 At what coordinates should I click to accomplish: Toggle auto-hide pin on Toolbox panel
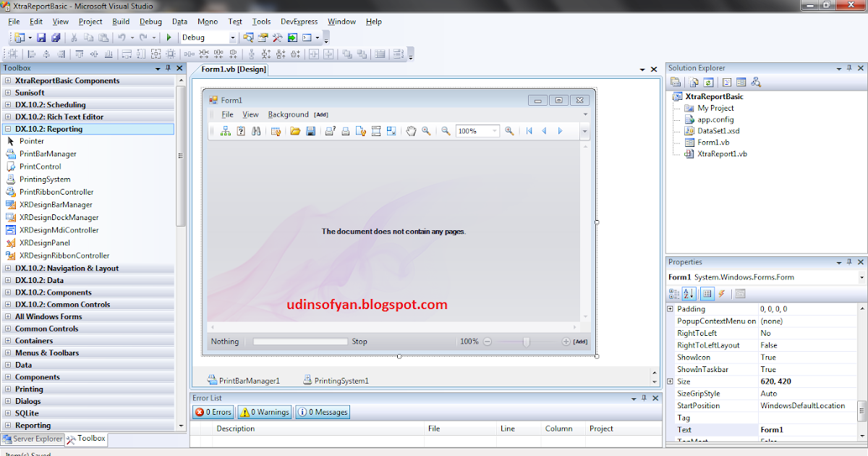click(169, 68)
